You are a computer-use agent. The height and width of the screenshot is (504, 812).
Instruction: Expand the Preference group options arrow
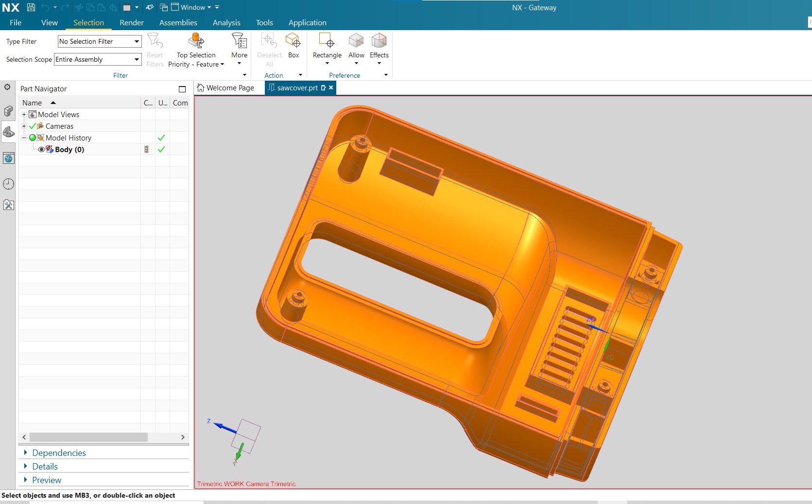click(386, 75)
